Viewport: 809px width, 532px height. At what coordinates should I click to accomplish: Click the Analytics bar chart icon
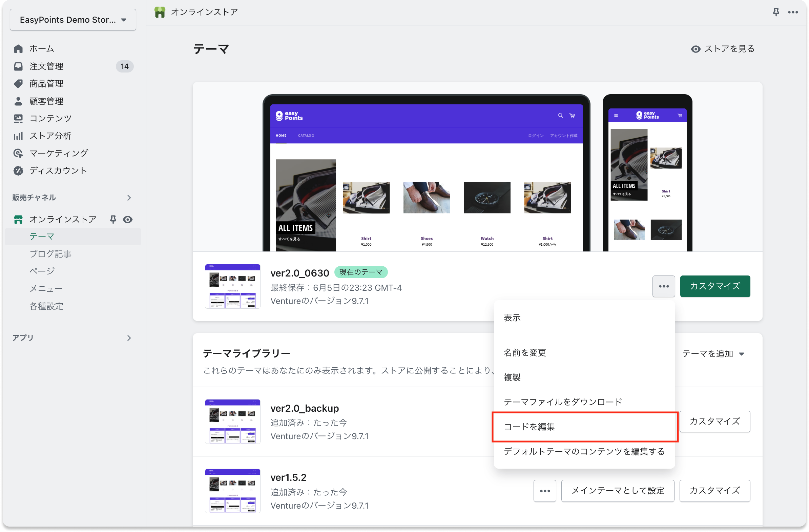pos(18,136)
